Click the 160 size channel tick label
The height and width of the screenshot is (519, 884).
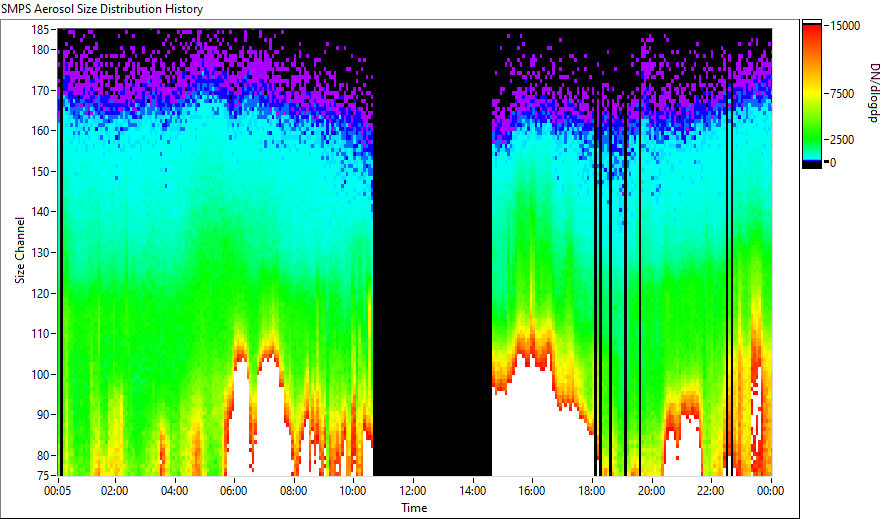coord(40,131)
